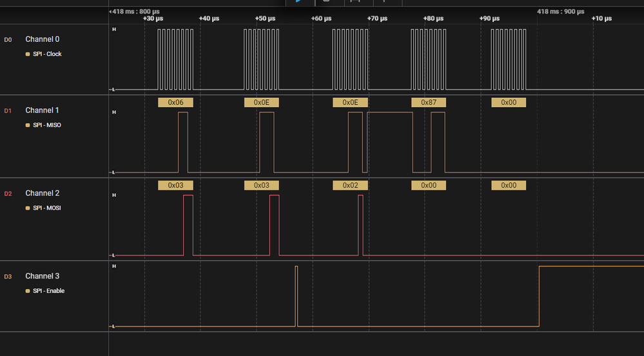
Task: Select the D3 channel identifier
Action: [8, 277]
